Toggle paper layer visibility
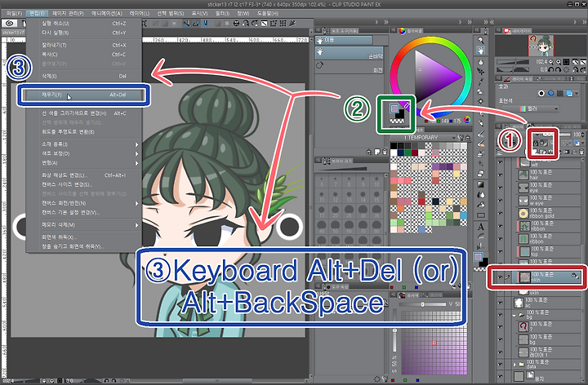 point(500,376)
